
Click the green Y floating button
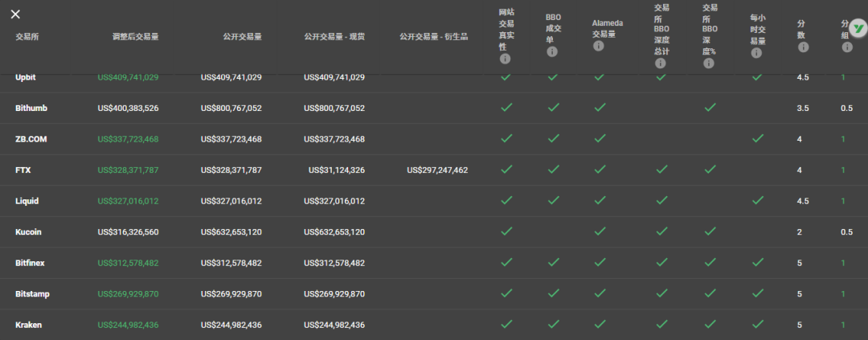coord(858,31)
